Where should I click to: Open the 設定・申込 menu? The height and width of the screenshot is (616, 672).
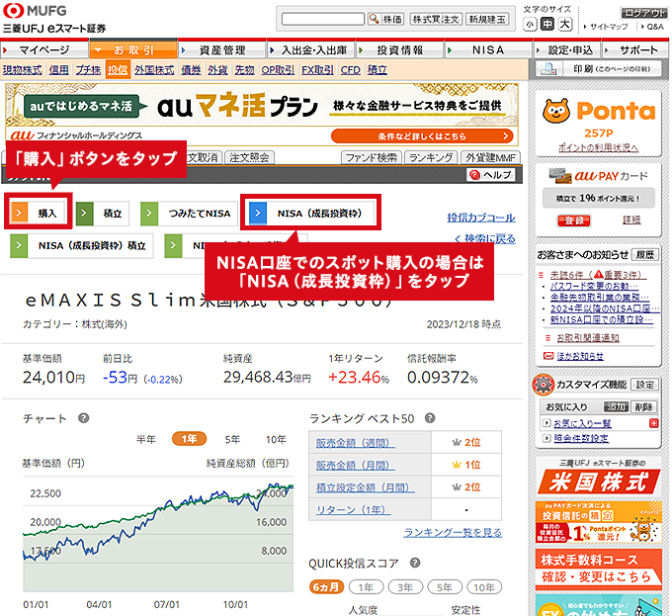567,50
